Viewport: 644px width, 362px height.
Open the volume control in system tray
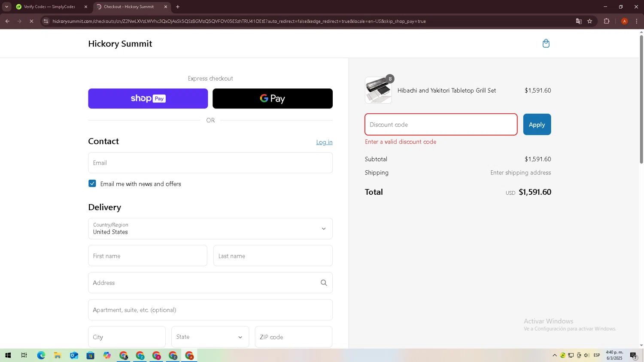pyautogui.click(x=587, y=355)
